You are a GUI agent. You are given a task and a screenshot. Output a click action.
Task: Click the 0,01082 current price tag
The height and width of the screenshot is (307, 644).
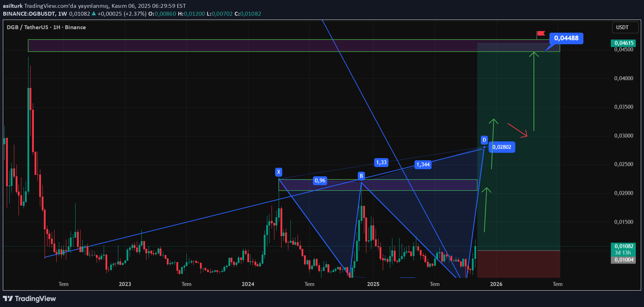tap(624, 246)
